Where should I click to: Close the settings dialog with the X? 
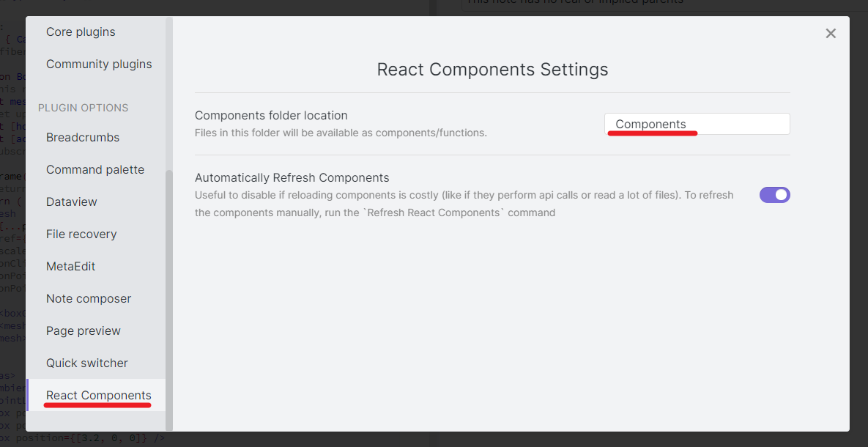[831, 33]
